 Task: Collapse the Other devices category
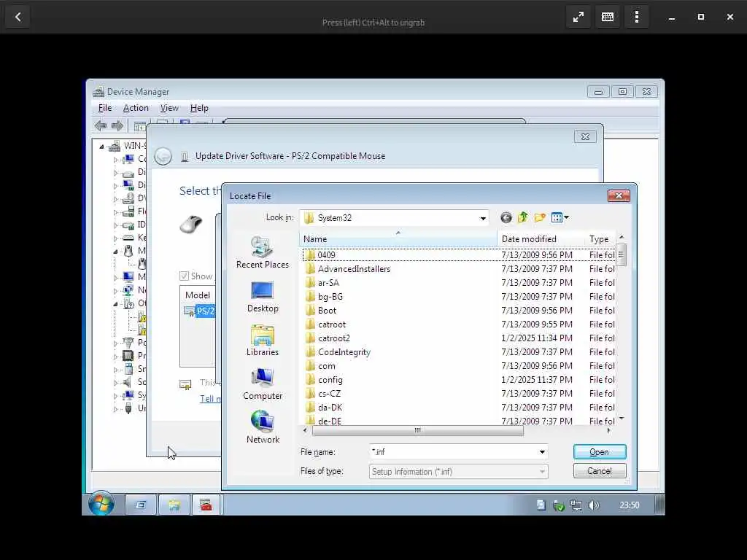[x=115, y=304]
